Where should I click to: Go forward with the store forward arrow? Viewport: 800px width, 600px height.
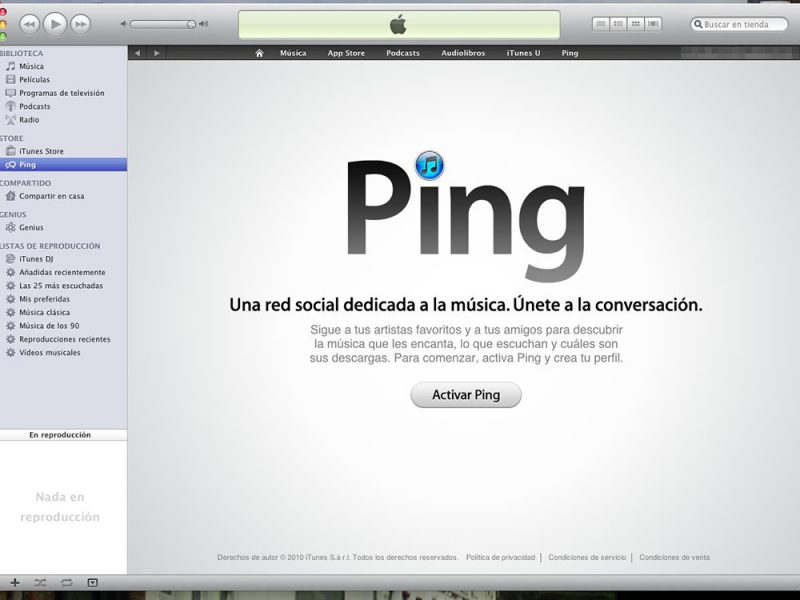[x=157, y=53]
